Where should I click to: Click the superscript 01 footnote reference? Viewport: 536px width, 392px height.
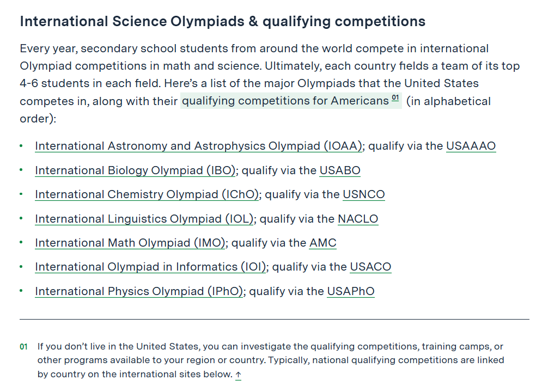395,99
